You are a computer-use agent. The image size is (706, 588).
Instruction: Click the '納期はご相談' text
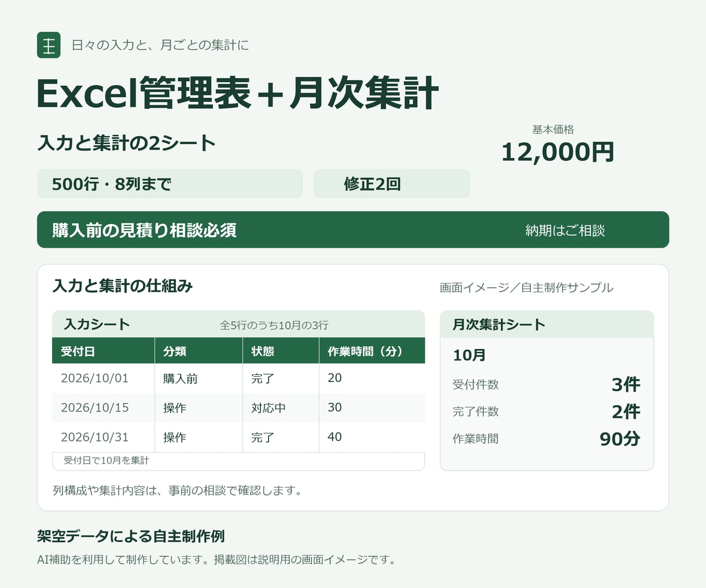tap(565, 230)
